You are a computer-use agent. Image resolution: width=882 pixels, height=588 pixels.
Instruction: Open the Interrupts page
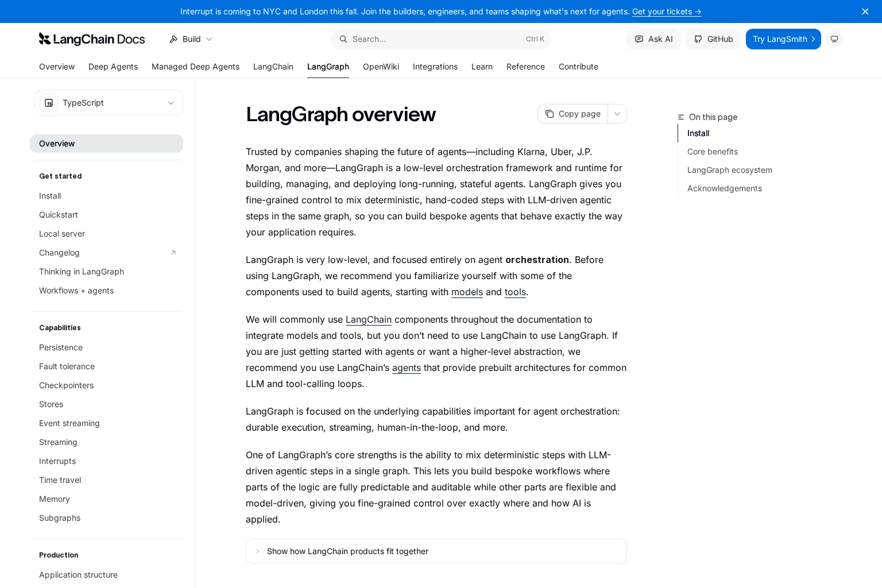[x=57, y=461]
